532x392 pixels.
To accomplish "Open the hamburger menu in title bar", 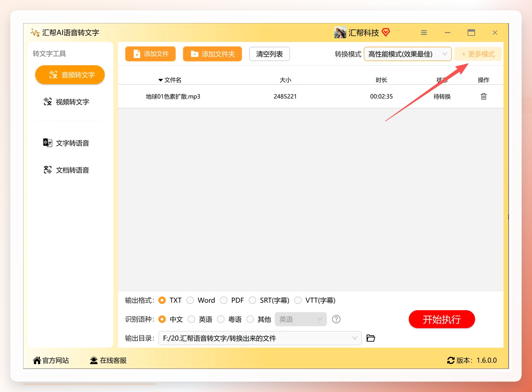I will pos(424,32).
